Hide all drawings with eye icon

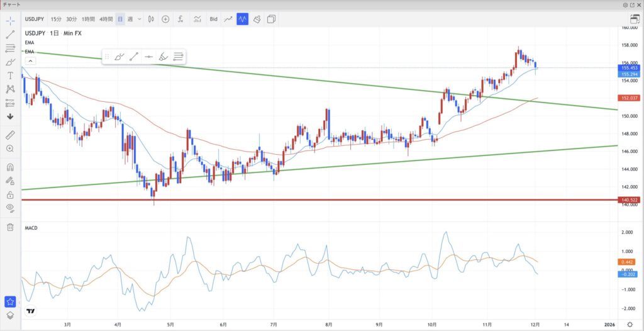[11, 208]
